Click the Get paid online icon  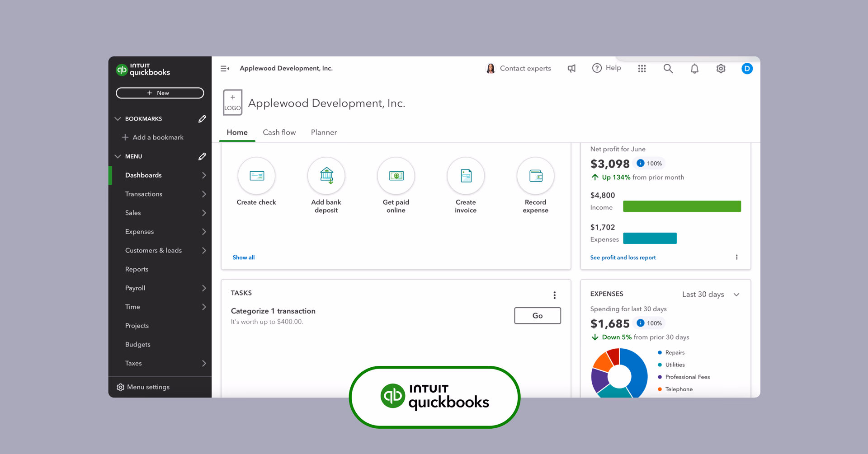click(x=396, y=176)
